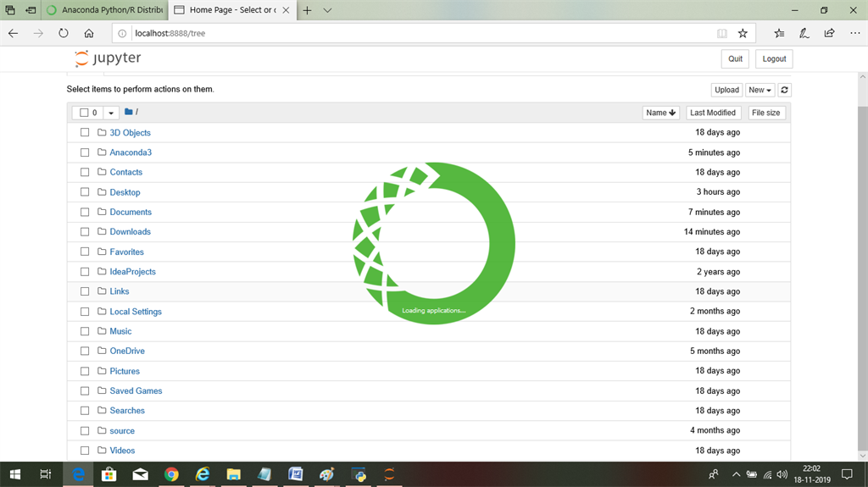Launch Google Chrome from taskbar
This screenshot has width=868, height=487.
click(x=171, y=474)
